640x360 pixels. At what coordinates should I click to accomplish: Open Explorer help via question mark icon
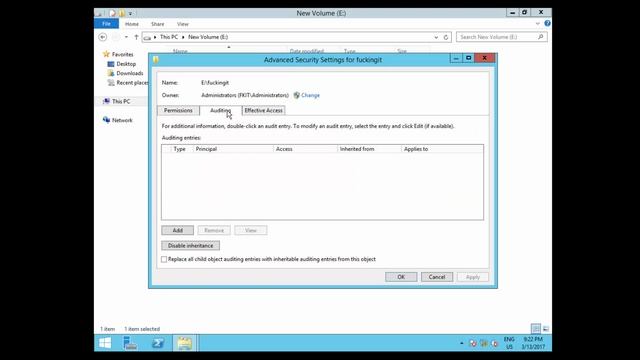point(547,24)
